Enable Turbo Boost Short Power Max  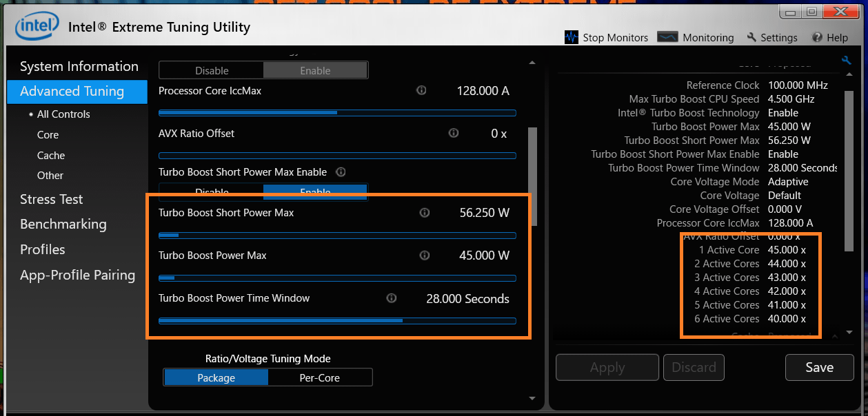click(315, 191)
